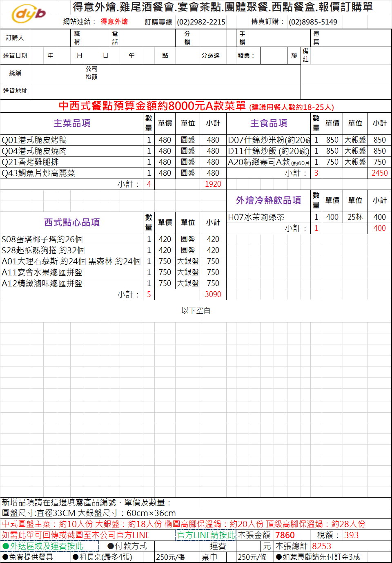The width and height of the screenshot is (392, 563).
Task: Click the 手機 mobile input field
Action: pyautogui.click(x=279, y=38)
